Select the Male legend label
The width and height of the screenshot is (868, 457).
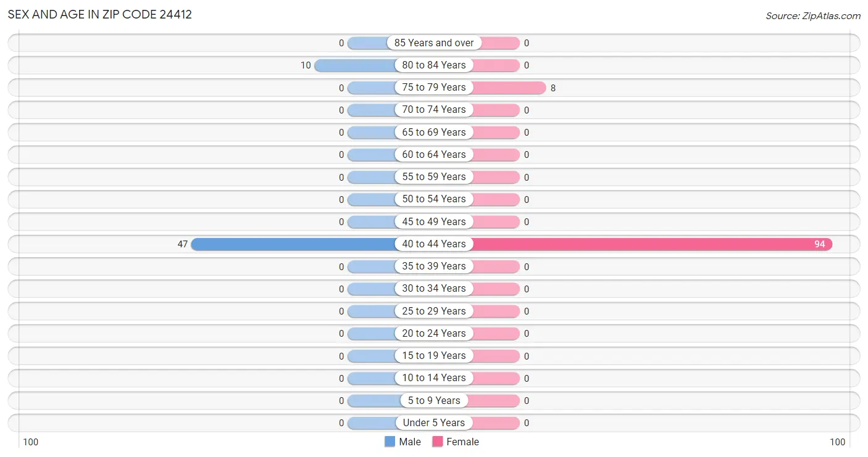(410, 442)
